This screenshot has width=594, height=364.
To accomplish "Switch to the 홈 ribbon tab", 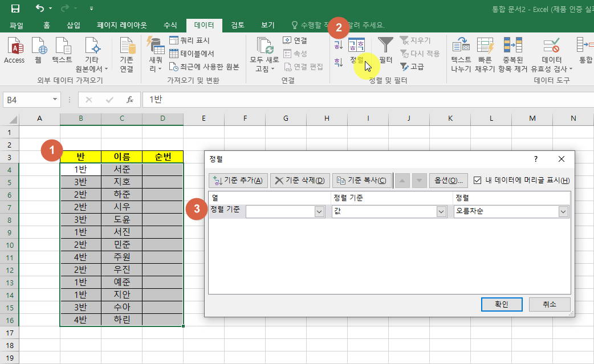I will pos(46,25).
